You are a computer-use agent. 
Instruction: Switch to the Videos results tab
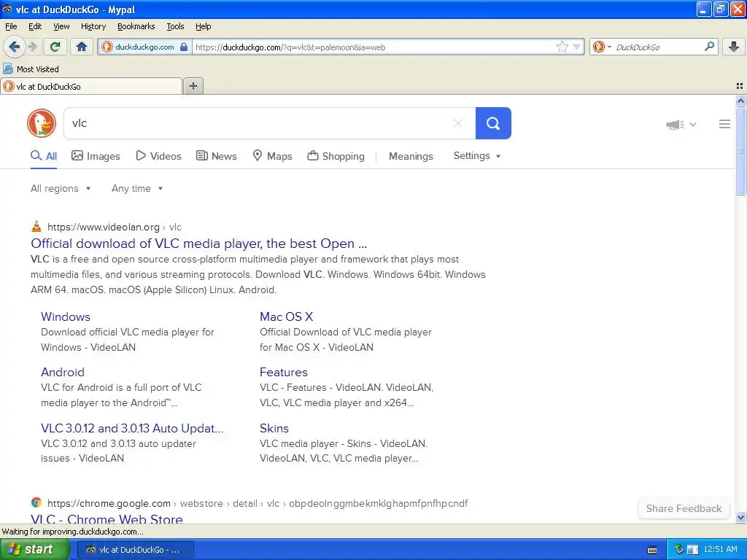(x=158, y=156)
